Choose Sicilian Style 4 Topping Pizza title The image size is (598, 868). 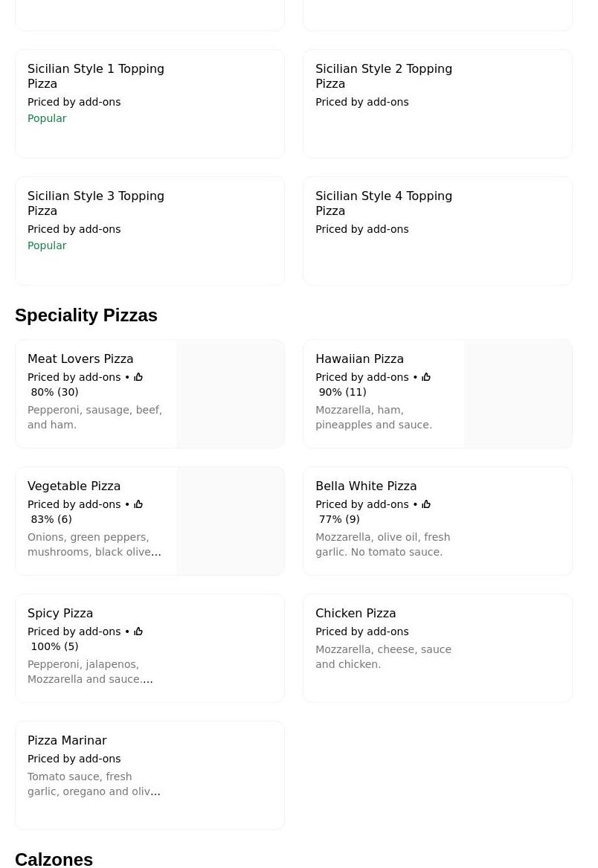(384, 203)
